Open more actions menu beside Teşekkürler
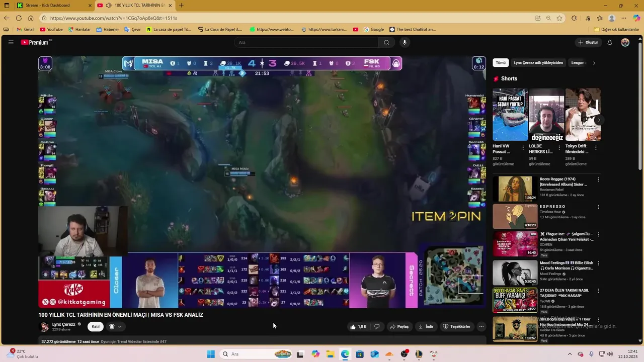 [x=481, y=326]
